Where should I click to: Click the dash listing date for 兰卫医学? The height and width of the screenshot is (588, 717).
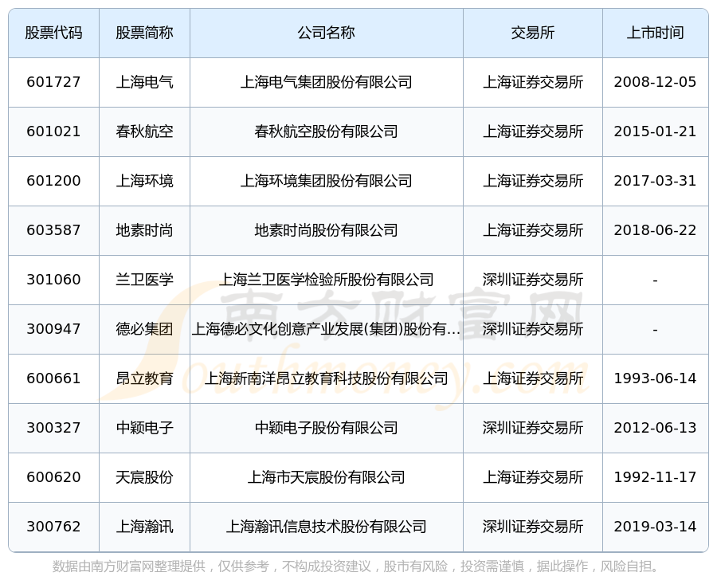pyautogui.click(x=656, y=280)
